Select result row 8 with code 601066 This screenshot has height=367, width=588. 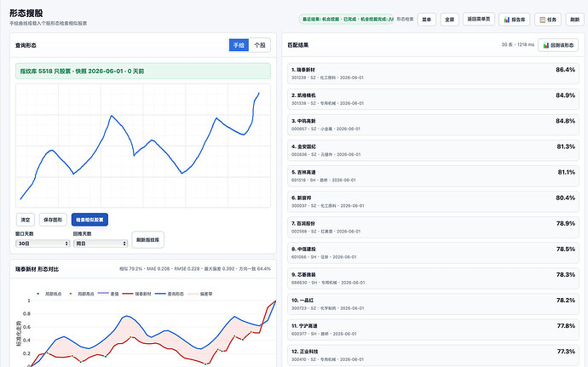tap(433, 253)
